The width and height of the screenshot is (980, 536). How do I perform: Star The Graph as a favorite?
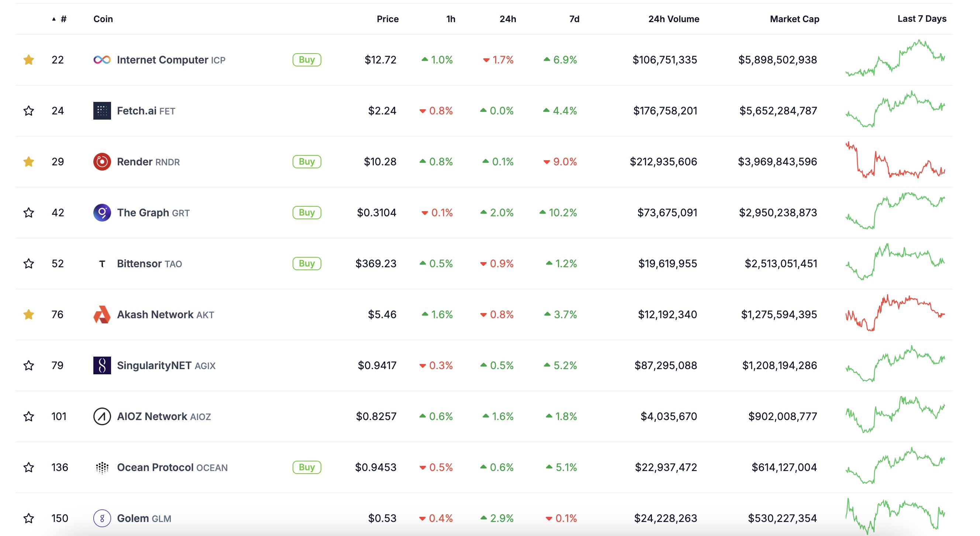(x=28, y=212)
